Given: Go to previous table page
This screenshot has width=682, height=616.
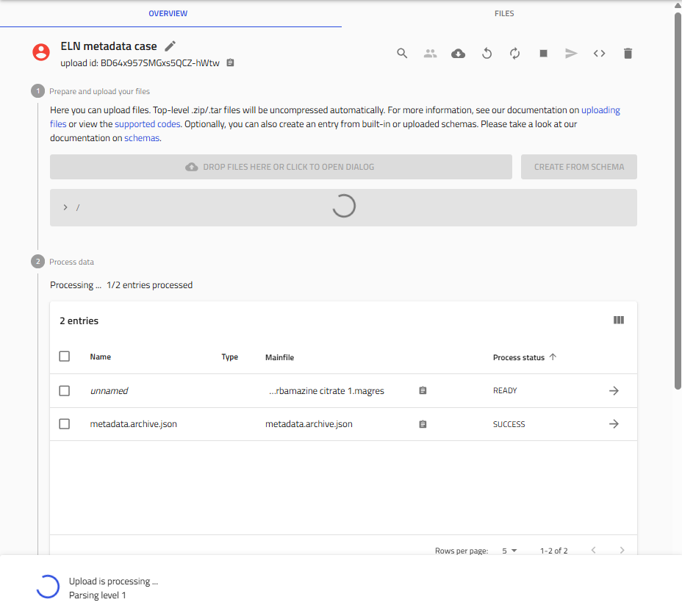Looking at the screenshot, I should [594, 551].
